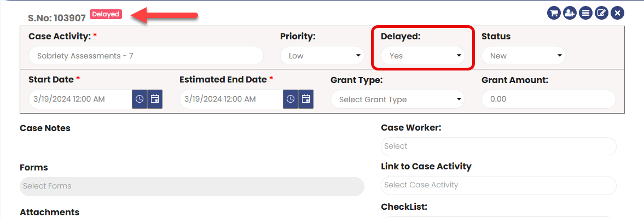Open the Estimated End Date calendar picker
644x218 pixels.
tap(306, 99)
